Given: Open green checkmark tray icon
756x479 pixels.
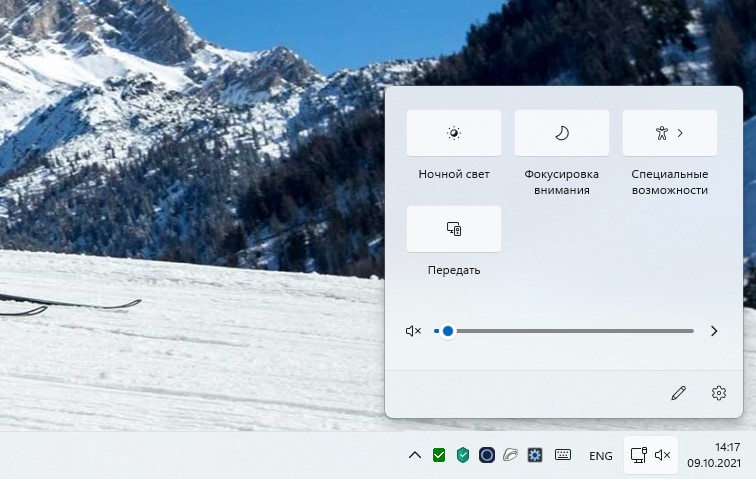Looking at the screenshot, I should tap(439, 455).
